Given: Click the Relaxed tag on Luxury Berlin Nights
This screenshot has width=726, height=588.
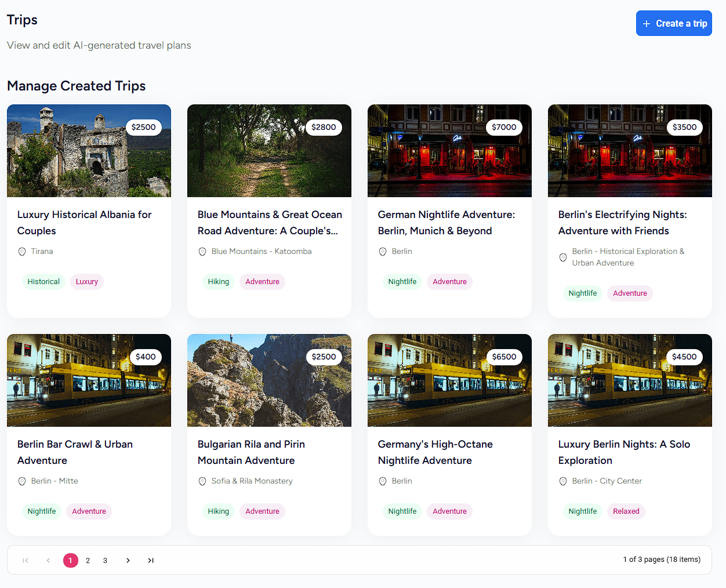Looking at the screenshot, I should click(x=626, y=511).
